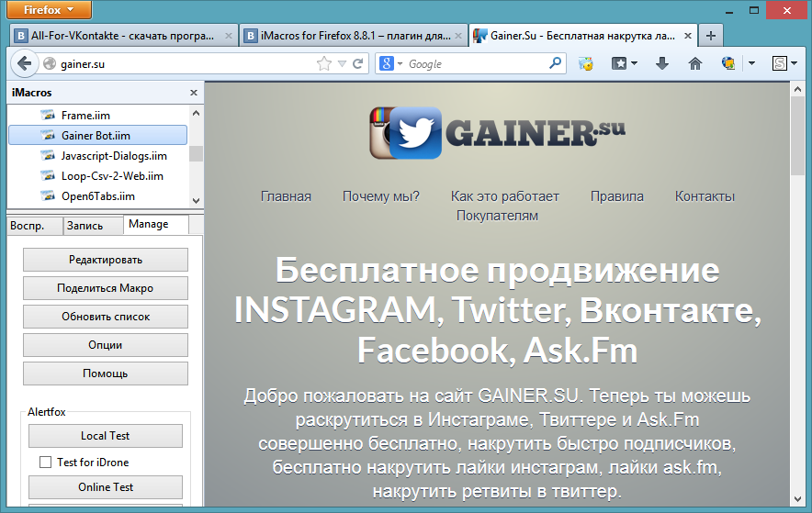
Task: Click the page scrollbar down arrow
Action: tap(797, 499)
